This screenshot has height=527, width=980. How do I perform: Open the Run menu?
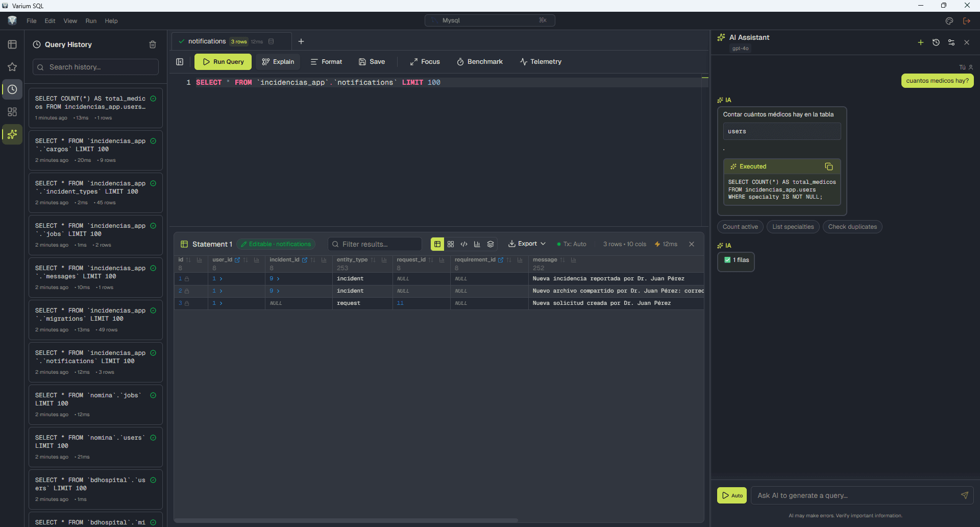91,21
